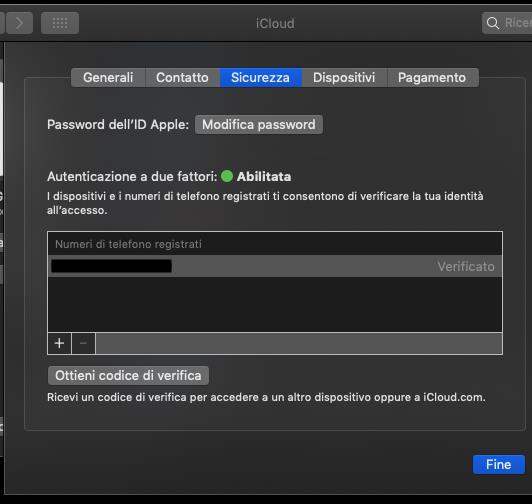
Task: Click the Modifica password button
Action: pyautogui.click(x=259, y=125)
